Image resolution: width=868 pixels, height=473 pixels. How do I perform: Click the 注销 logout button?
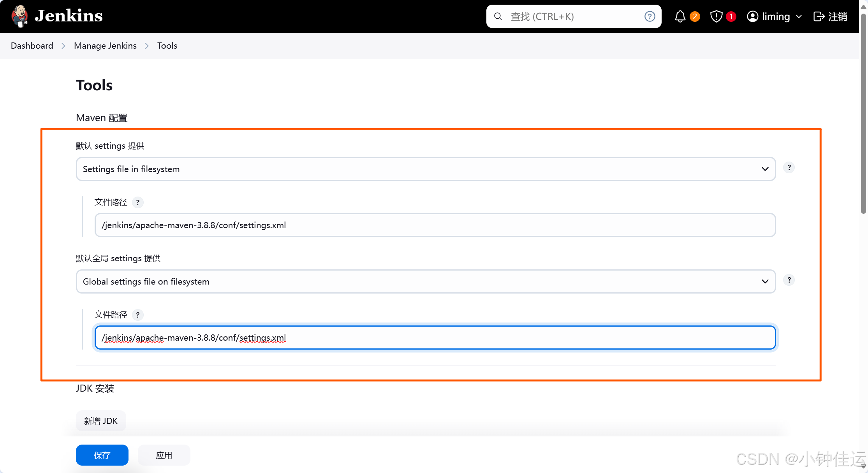[x=831, y=16]
